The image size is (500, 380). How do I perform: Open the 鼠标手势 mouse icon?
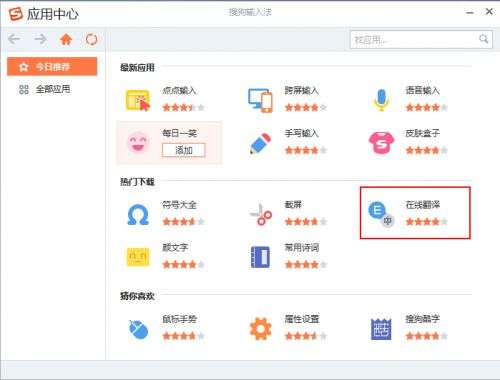tap(138, 329)
